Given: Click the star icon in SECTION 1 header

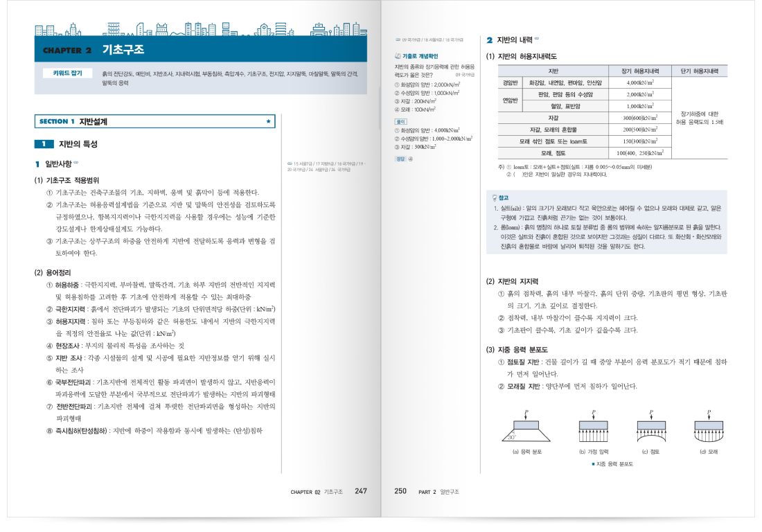Looking at the screenshot, I should coord(268,121).
